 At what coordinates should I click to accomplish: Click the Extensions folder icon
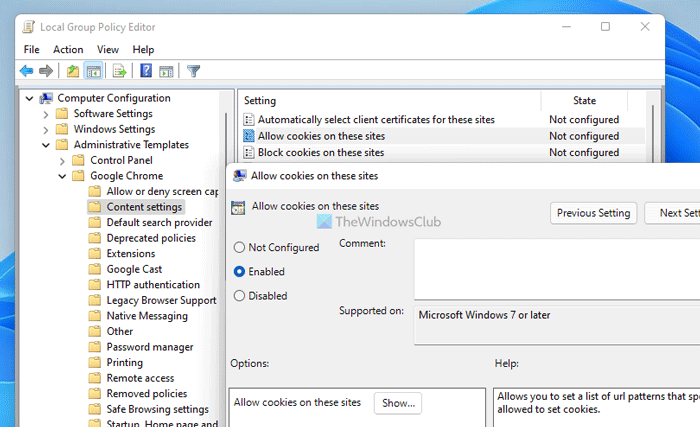[x=95, y=254]
